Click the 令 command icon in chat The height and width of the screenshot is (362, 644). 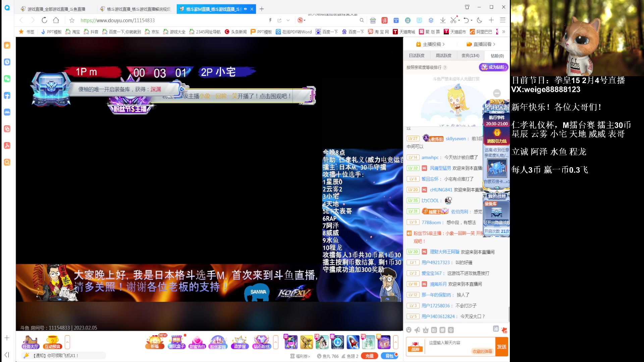(451, 330)
